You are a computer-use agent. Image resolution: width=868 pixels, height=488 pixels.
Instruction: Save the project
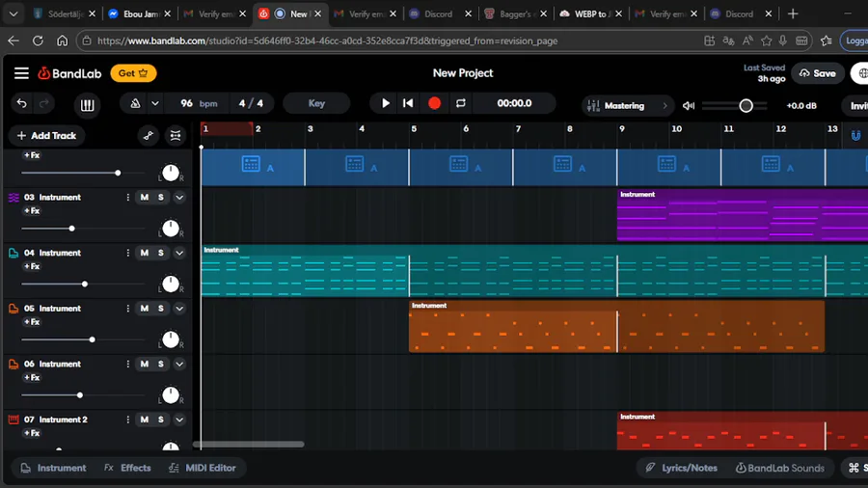coord(818,73)
